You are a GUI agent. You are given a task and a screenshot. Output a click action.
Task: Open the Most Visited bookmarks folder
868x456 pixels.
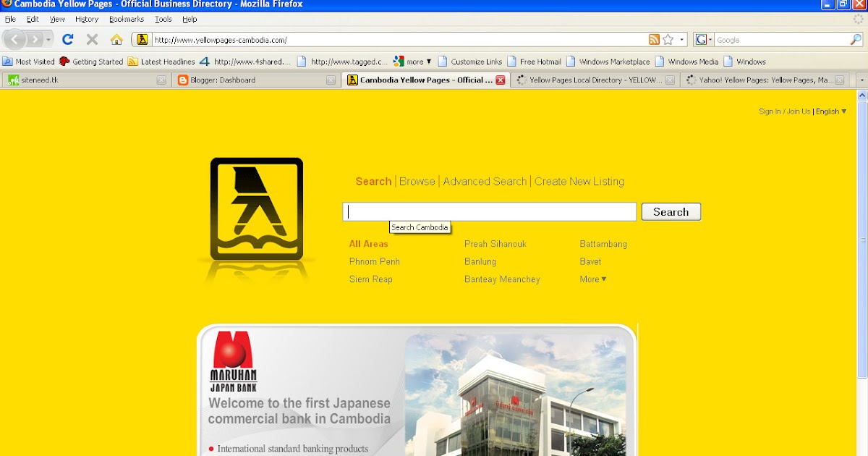[x=29, y=62]
